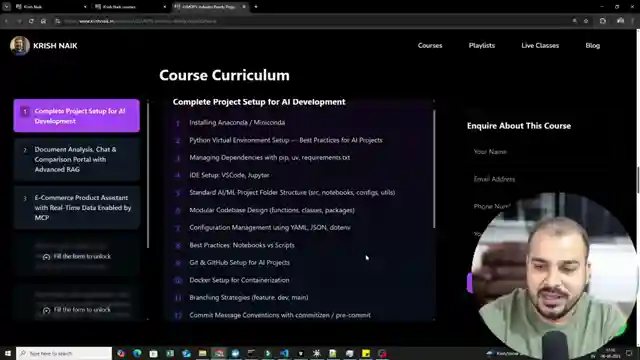Click lesson Python Virtual Environment Setup
Image resolution: width=640 pixels, height=360 pixels.
286,140
